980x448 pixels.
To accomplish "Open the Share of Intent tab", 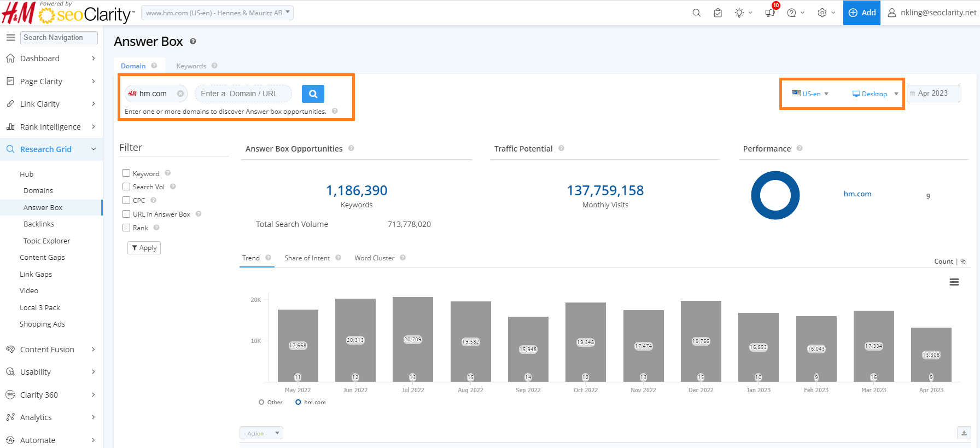I will pos(307,258).
